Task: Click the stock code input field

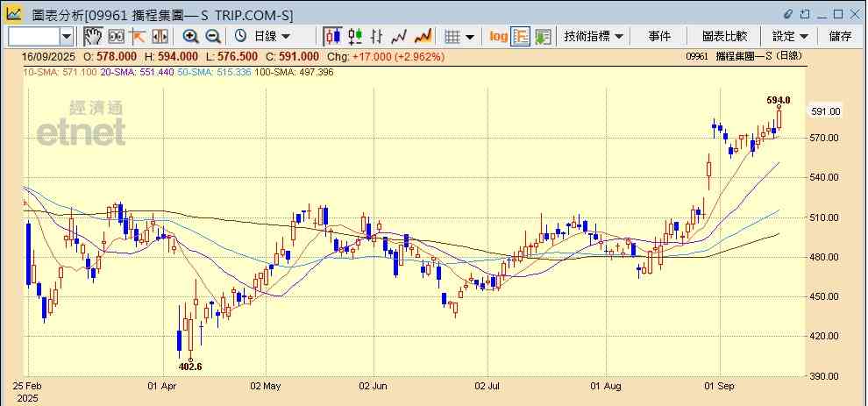Action: pos(34,37)
